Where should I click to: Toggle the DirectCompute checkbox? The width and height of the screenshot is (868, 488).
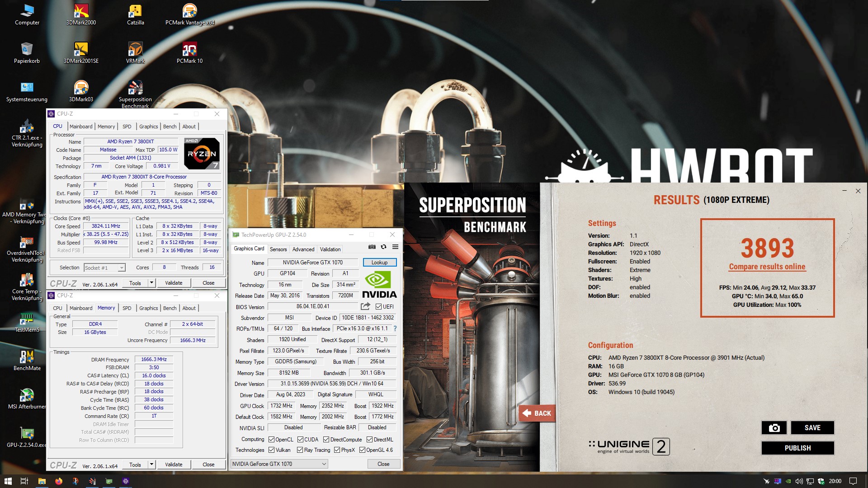[x=326, y=439]
